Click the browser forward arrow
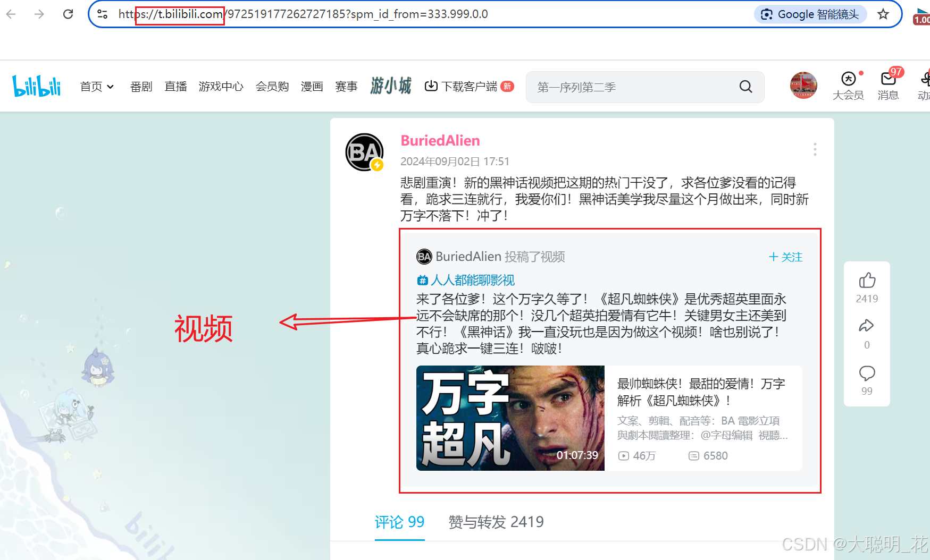Image resolution: width=930 pixels, height=560 pixels. [39, 14]
